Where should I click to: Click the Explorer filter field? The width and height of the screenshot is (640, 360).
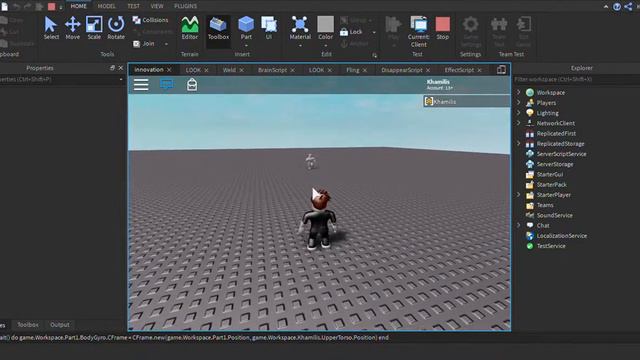576,79
